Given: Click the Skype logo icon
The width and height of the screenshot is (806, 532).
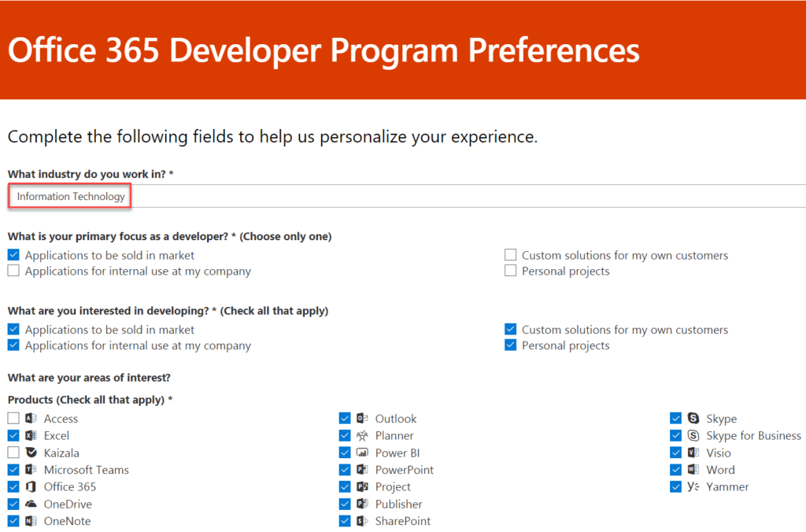Looking at the screenshot, I should tap(693, 419).
